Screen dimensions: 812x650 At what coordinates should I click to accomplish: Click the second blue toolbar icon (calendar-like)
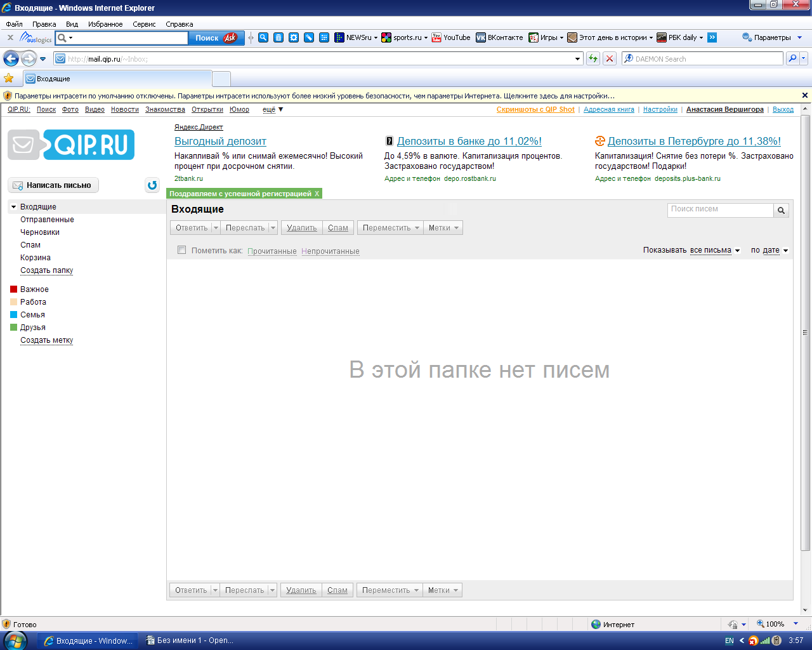pyautogui.click(x=278, y=37)
